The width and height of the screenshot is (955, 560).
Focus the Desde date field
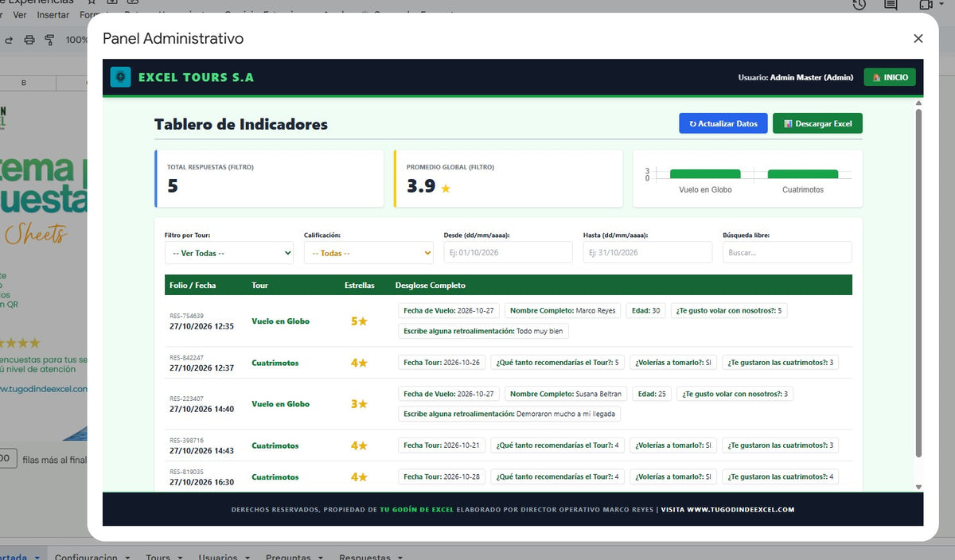tap(508, 252)
